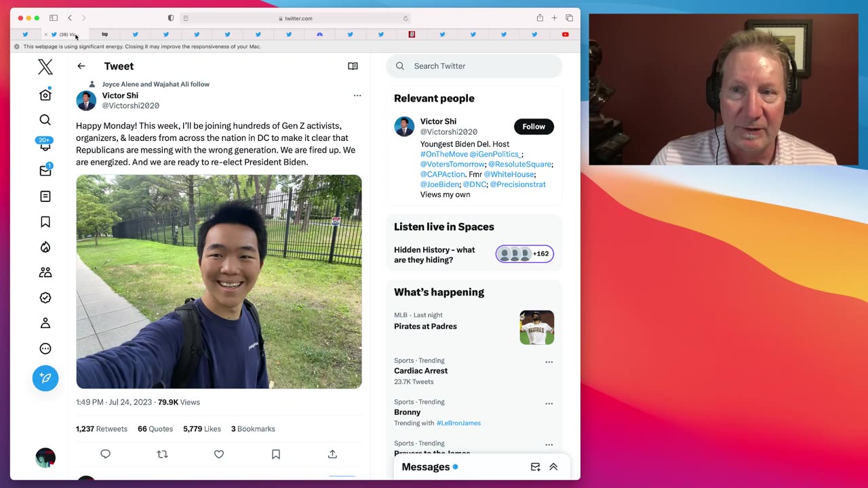Open the @WhiteHouse mention link
This screenshot has width=868, height=488.
pos(509,174)
